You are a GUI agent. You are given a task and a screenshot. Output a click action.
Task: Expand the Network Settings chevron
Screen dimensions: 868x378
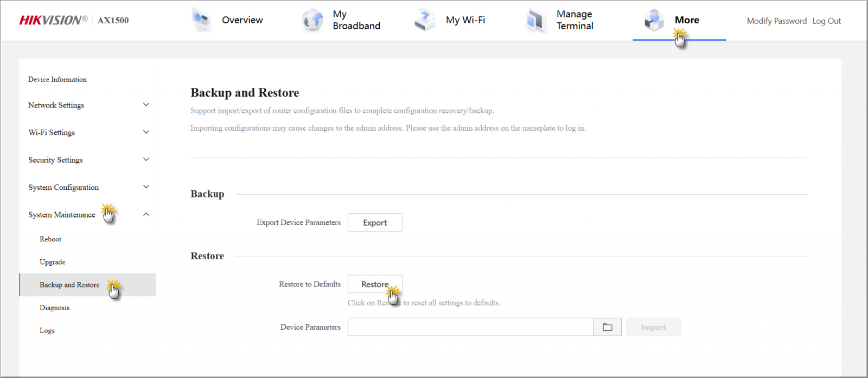146,105
